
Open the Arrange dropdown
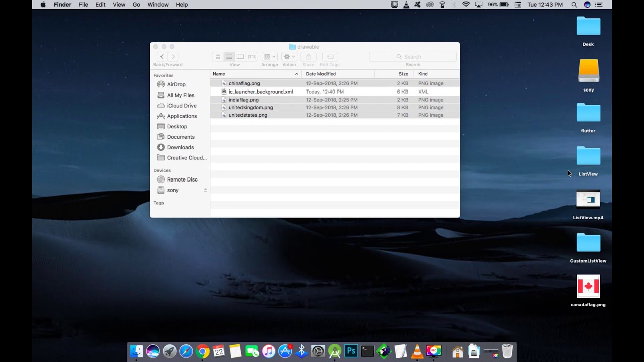click(269, 57)
